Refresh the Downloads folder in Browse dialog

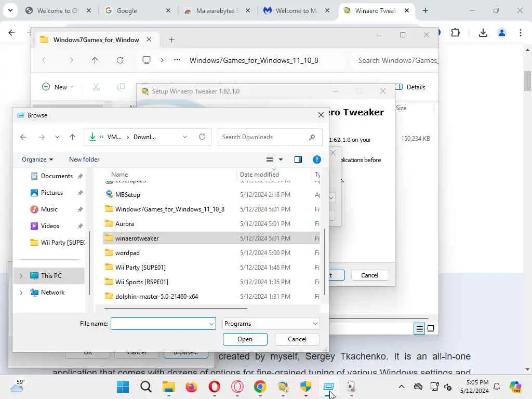click(x=202, y=137)
